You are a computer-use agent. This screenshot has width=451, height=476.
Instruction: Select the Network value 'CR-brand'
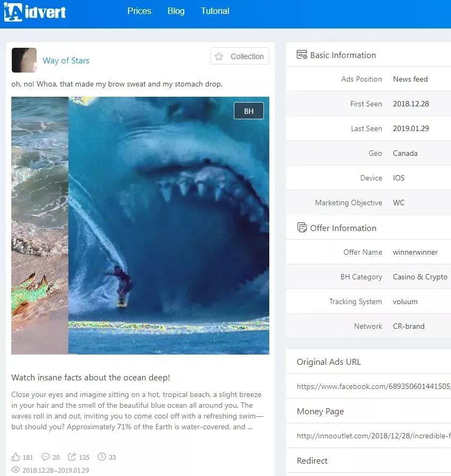(409, 326)
